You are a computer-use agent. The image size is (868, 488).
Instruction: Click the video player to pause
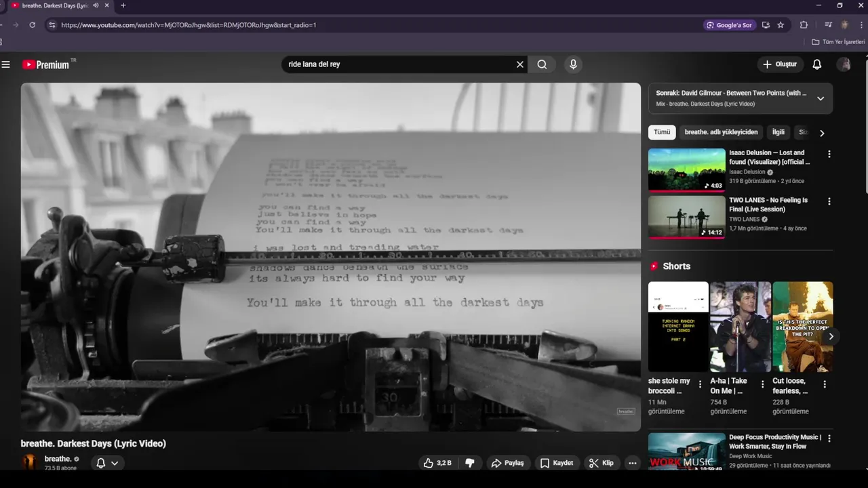pyautogui.click(x=330, y=257)
